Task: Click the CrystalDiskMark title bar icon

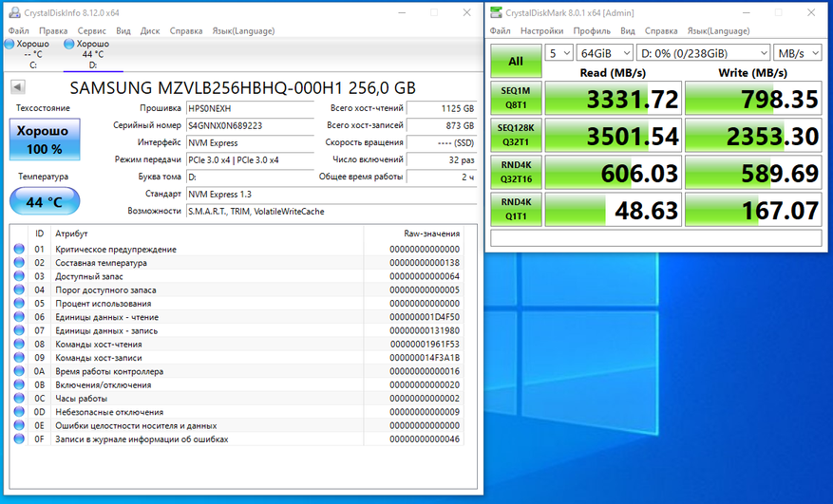Action: coord(497,12)
